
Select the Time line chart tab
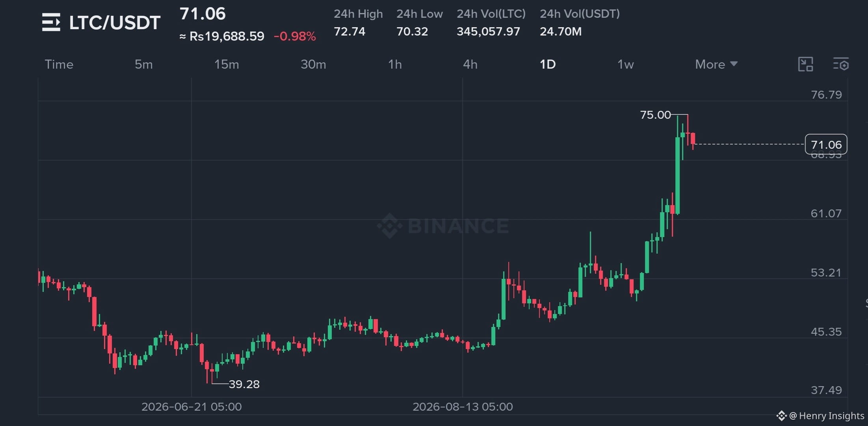[x=59, y=64]
